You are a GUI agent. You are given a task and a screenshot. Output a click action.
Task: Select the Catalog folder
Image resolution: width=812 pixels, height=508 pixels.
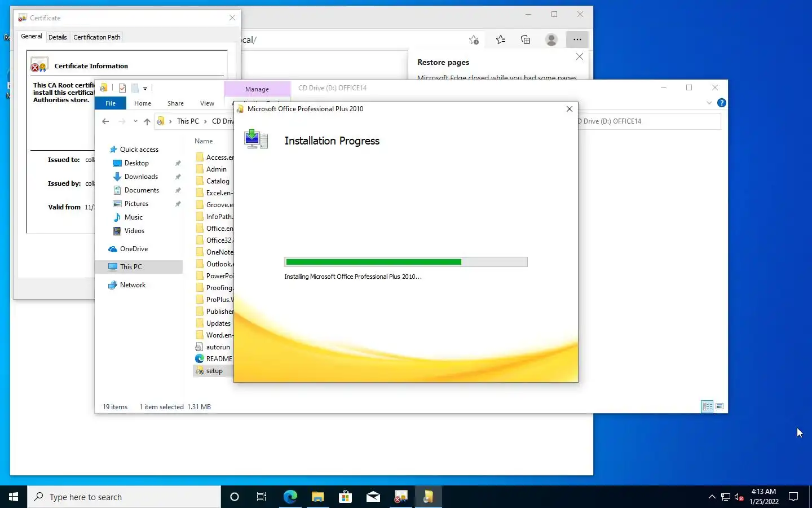pyautogui.click(x=218, y=181)
